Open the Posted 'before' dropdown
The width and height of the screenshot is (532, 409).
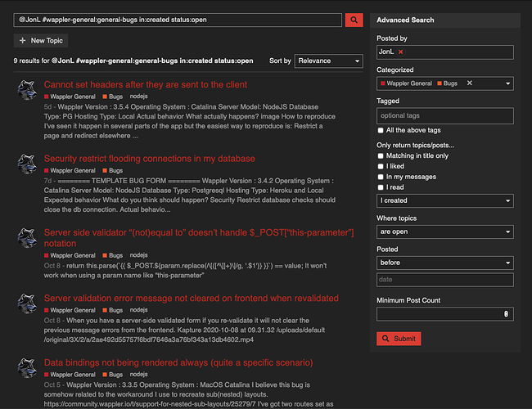tap(444, 263)
